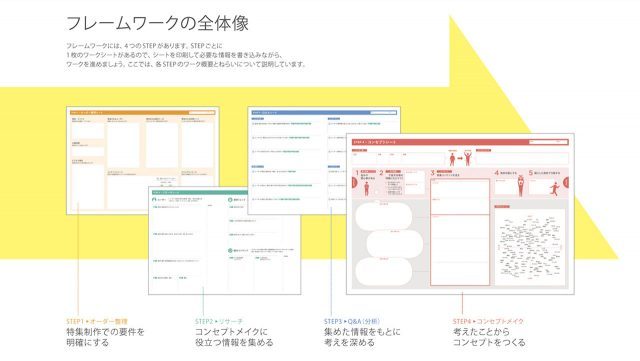Click the STEP2 ▸ リサーチ label
This screenshot has width=640, height=361.
[x=219, y=321]
